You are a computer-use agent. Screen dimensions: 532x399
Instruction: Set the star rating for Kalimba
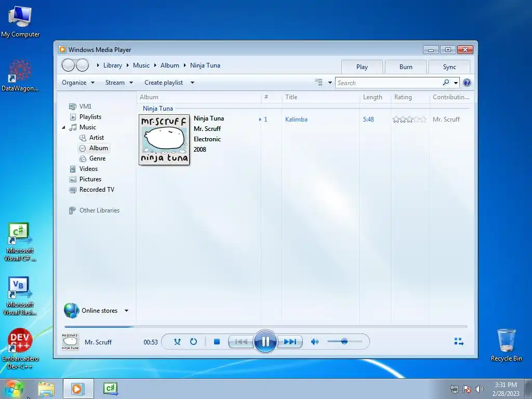(409, 119)
